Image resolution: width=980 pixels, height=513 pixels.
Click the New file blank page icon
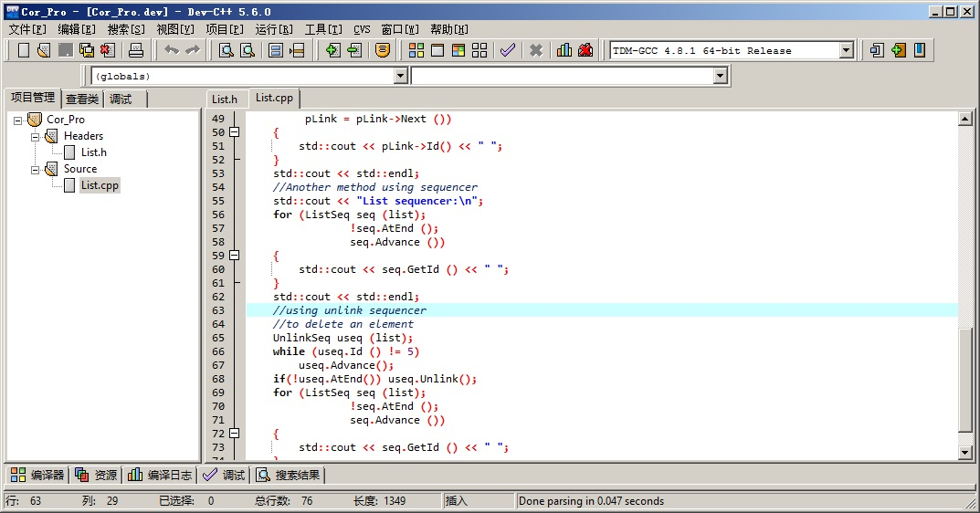23,50
